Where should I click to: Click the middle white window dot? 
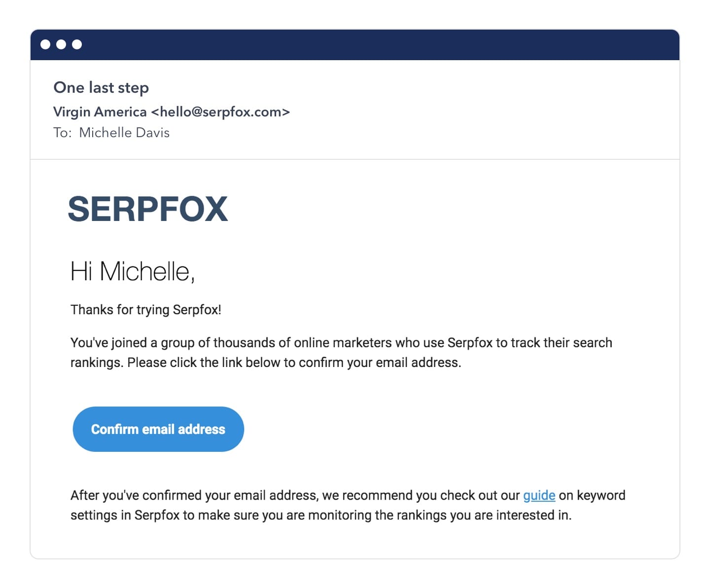point(61,44)
